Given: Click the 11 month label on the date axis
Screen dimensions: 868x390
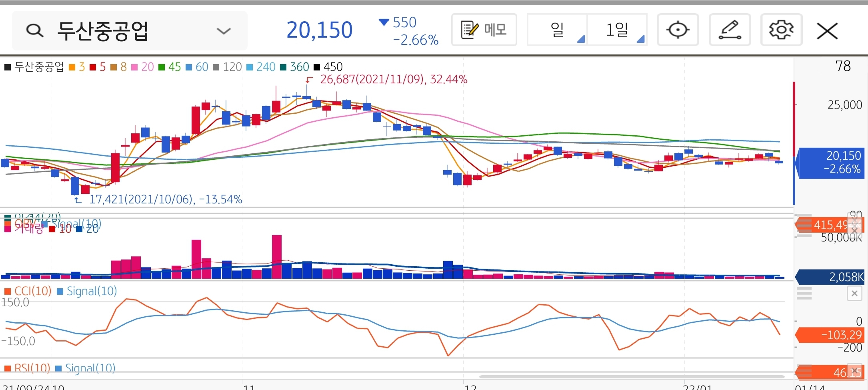Looking at the screenshot, I should tap(249, 387).
